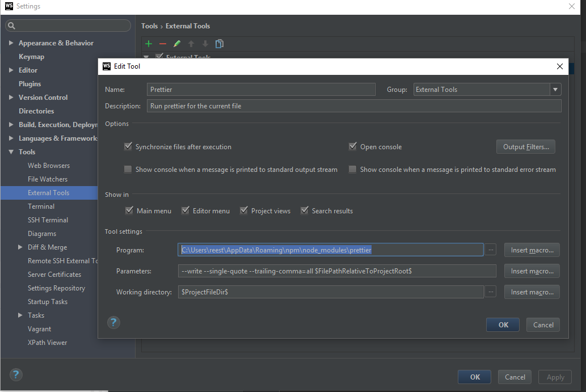The width and height of the screenshot is (586, 392).
Task: Move the tool up with the up arrow
Action: (x=191, y=44)
